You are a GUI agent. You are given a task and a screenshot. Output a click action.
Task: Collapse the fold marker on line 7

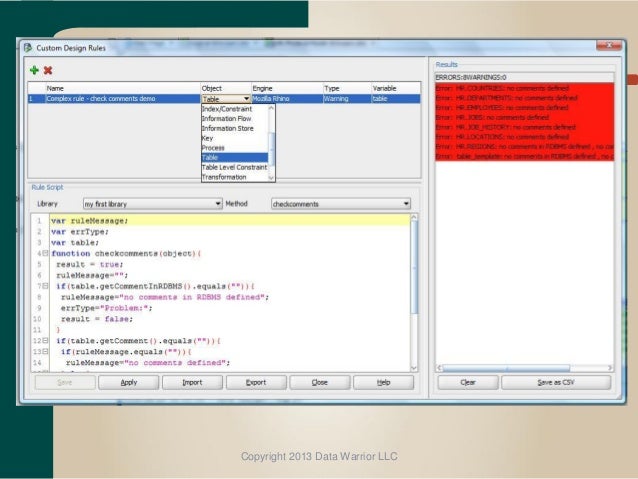45,286
